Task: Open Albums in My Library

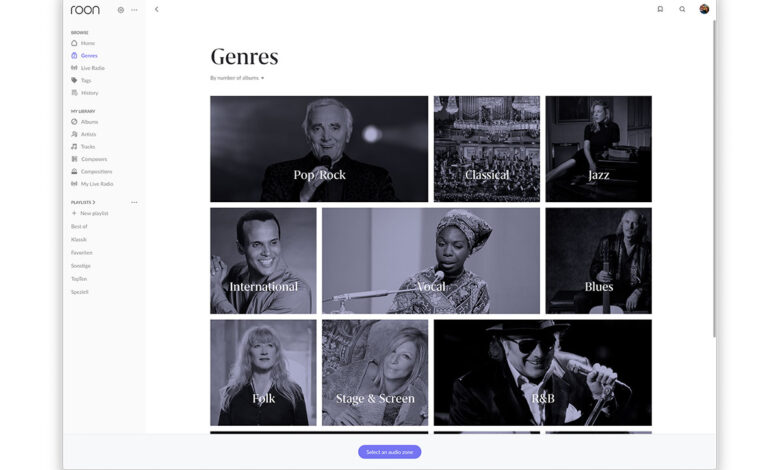Action: pyautogui.click(x=85, y=122)
